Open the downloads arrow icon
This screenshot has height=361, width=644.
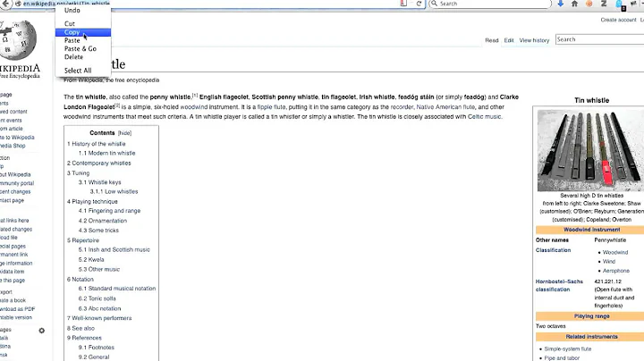pos(560,4)
